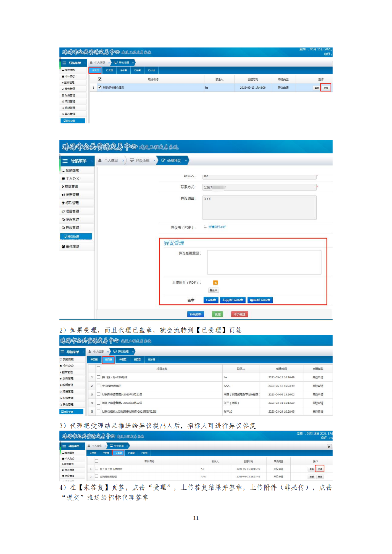This screenshot has height=554, width=392.
Task: Click the timestamp 2023-03-24 10:28:45
Action: (x=281, y=411)
